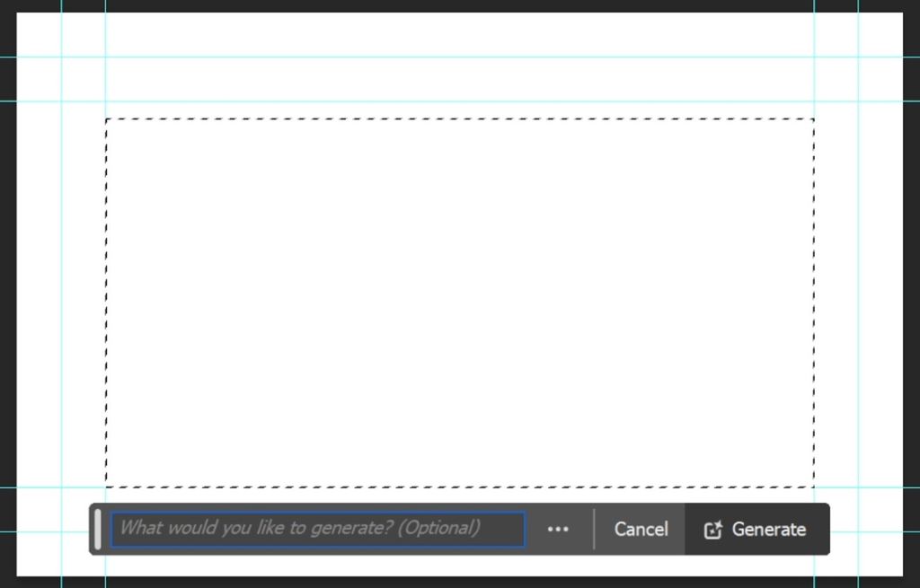The image size is (920, 588).
Task: Select the topmost horizontal cyan guide
Action: [x=460, y=57]
